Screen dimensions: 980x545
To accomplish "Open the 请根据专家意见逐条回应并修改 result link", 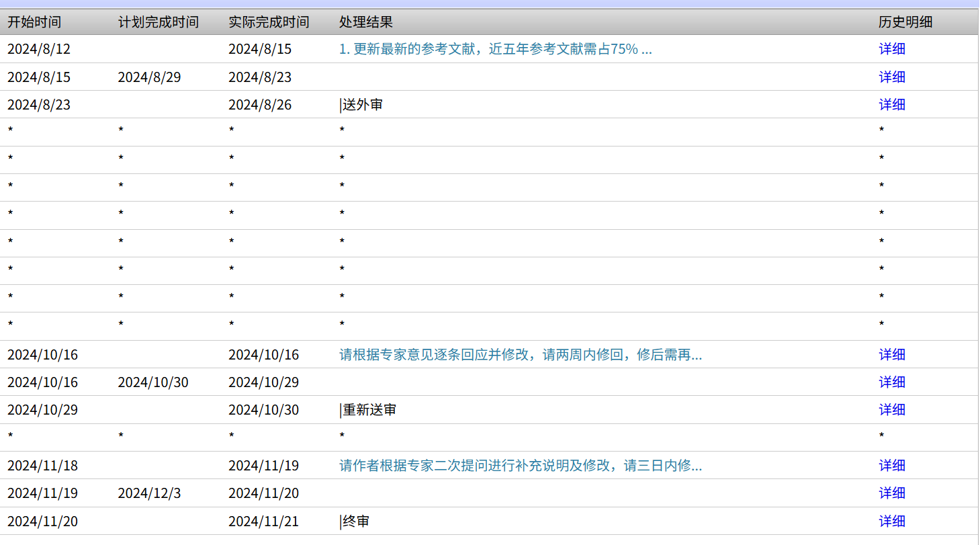I will coord(521,355).
